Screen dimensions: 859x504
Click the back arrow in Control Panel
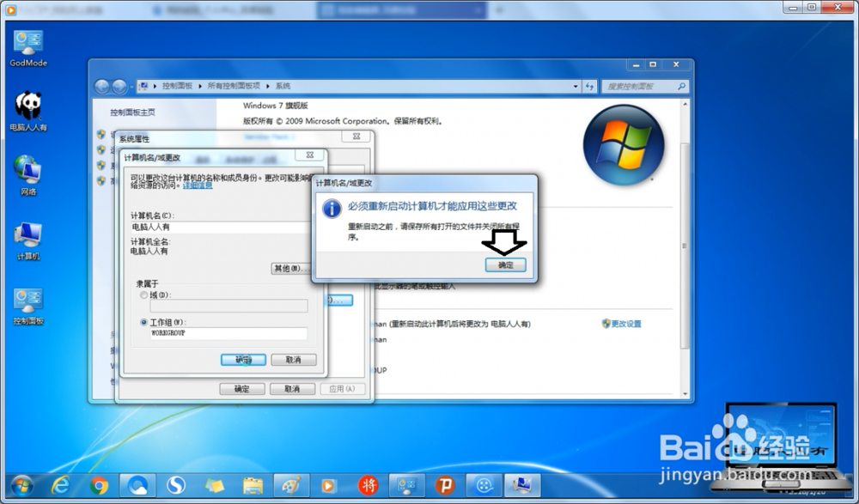pyautogui.click(x=102, y=86)
